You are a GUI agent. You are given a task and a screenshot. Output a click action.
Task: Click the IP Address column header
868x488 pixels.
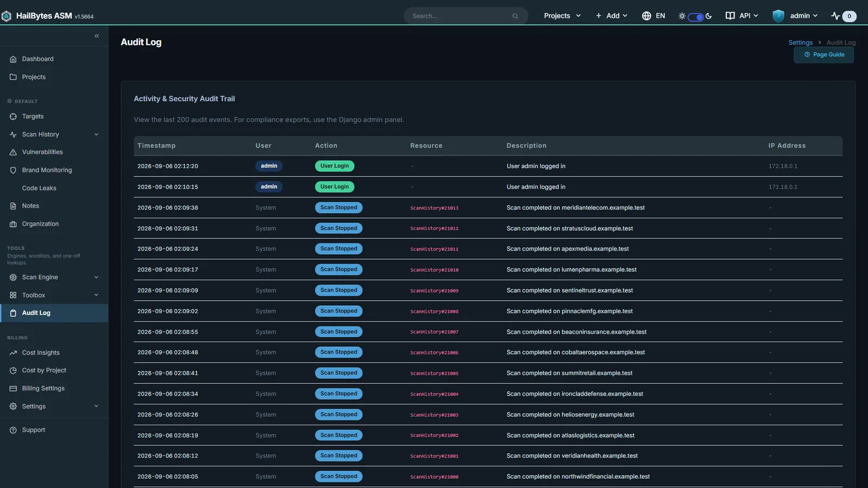[787, 146]
